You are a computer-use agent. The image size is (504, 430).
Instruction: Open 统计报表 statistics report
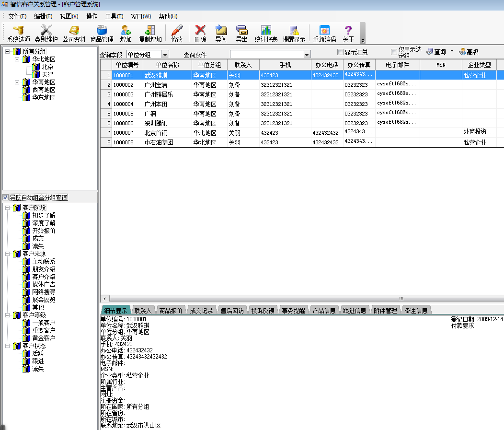pos(266,34)
